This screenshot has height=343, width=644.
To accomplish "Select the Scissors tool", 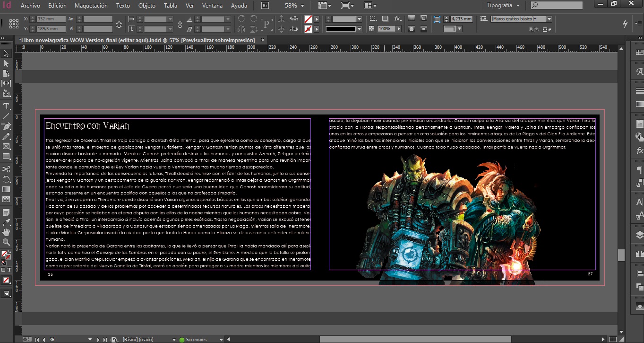I will [x=6, y=169].
